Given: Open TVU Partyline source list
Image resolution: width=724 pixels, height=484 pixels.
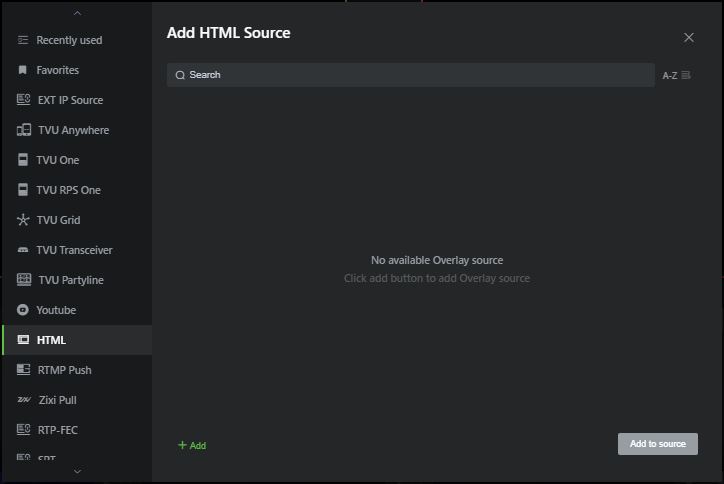Looking at the screenshot, I should point(77,280).
